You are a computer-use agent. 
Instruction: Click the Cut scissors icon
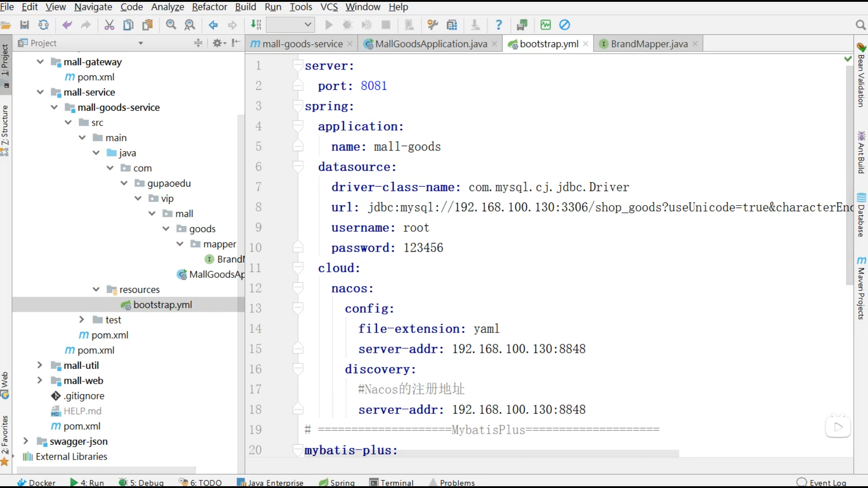click(x=109, y=25)
